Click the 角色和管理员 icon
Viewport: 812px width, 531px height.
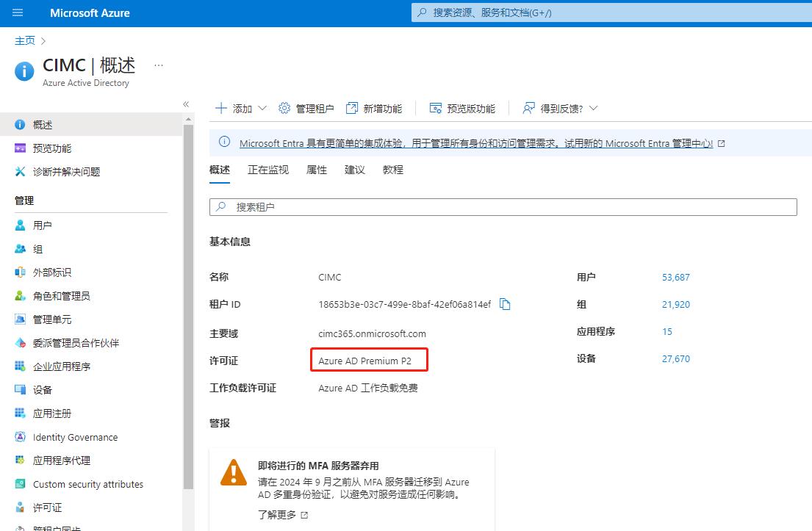(x=20, y=296)
